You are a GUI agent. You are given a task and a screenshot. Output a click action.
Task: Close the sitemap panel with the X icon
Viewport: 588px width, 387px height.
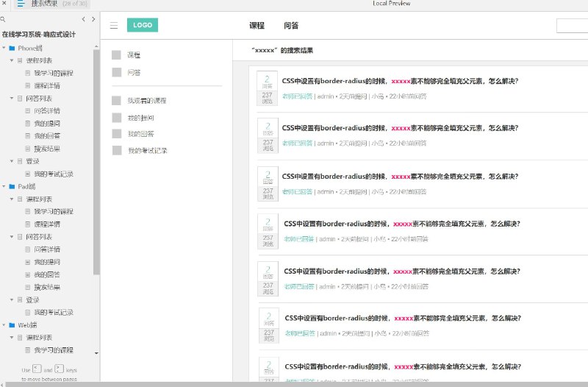(4, 4)
